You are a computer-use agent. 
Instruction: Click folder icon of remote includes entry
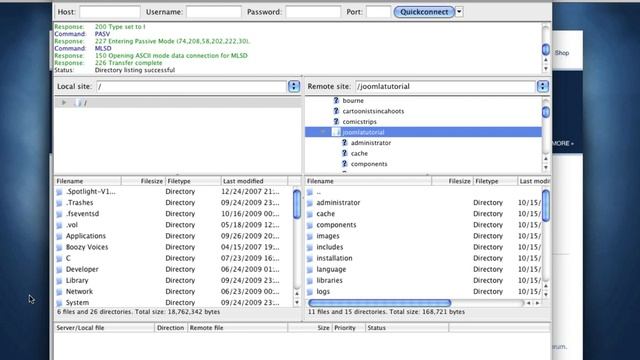tap(310, 247)
